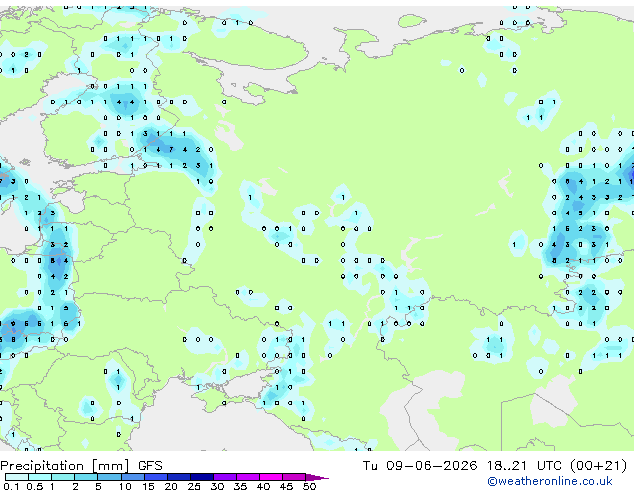Pick the 5–10 mm legend swatch

[109, 477]
